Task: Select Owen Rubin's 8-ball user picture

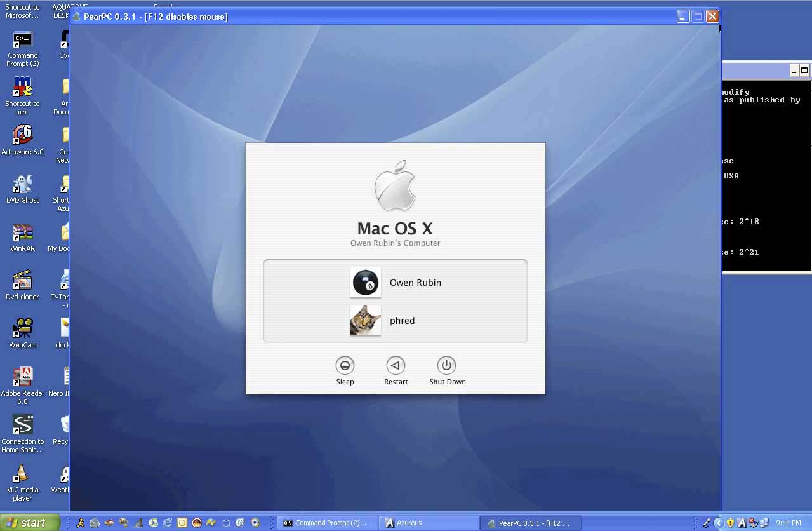Action: [x=366, y=283]
